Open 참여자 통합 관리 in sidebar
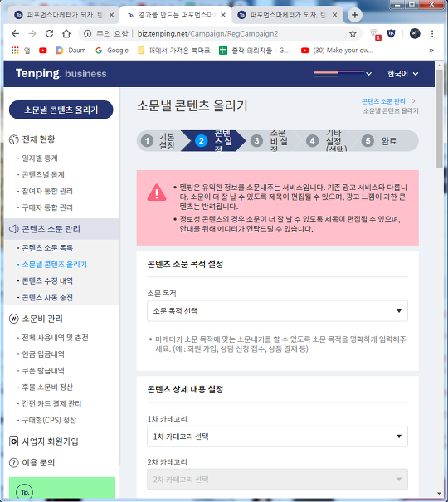Image resolution: width=448 pixels, height=502 pixels. pos(47,191)
